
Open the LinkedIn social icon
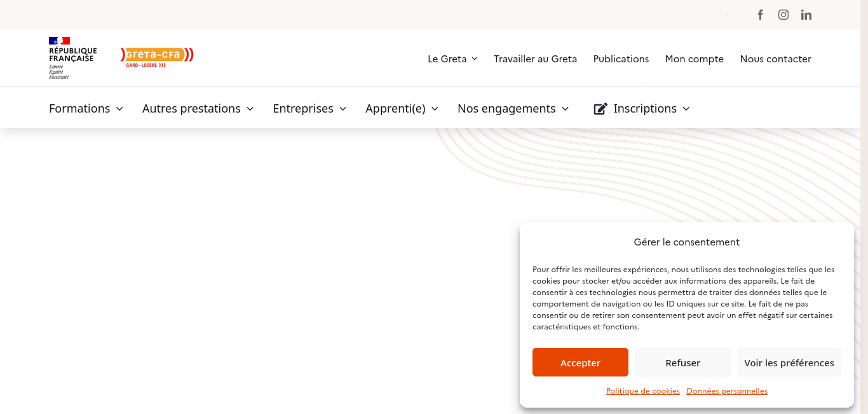coord(806,15)
